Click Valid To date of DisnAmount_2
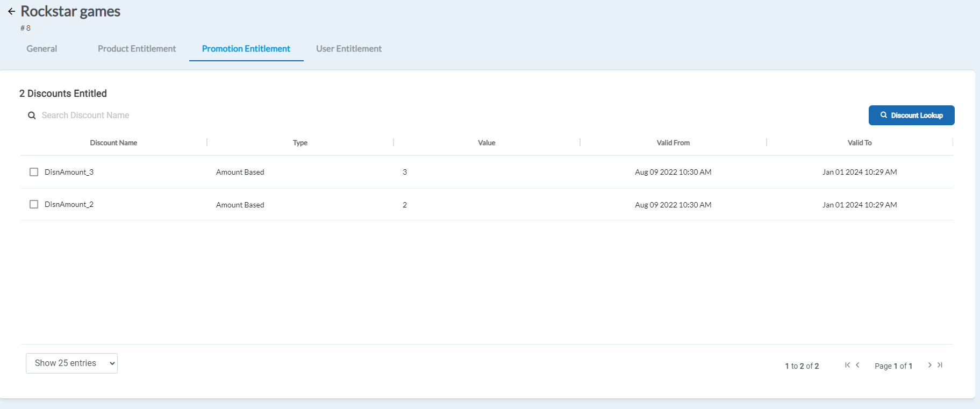Screen dimensions: 980x409 pyautogui.click(x=860, y=205)
